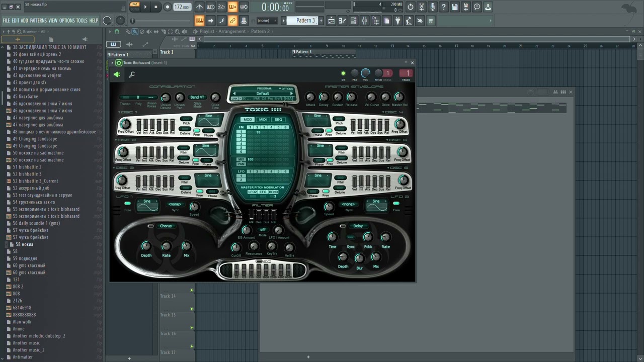Viewport: 644px width, 362px height.
Task: Switch to the MIDI tab in Toxic
Action: 263,120
